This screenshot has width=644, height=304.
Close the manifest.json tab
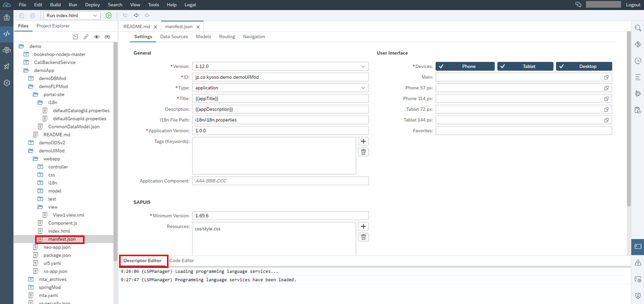coord(198,27)
